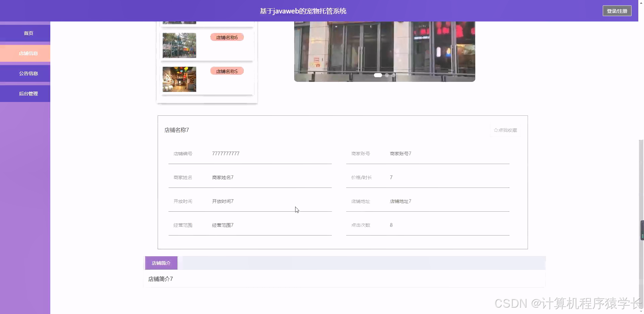Image resolution: width=644 pixels, height=314 pixels.
Task: Click the scrollbar up arrow
Action: [x=641, y=3]
